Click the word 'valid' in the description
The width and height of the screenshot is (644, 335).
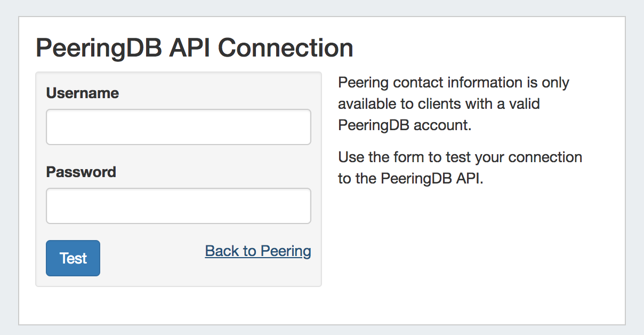click(525, 103)
